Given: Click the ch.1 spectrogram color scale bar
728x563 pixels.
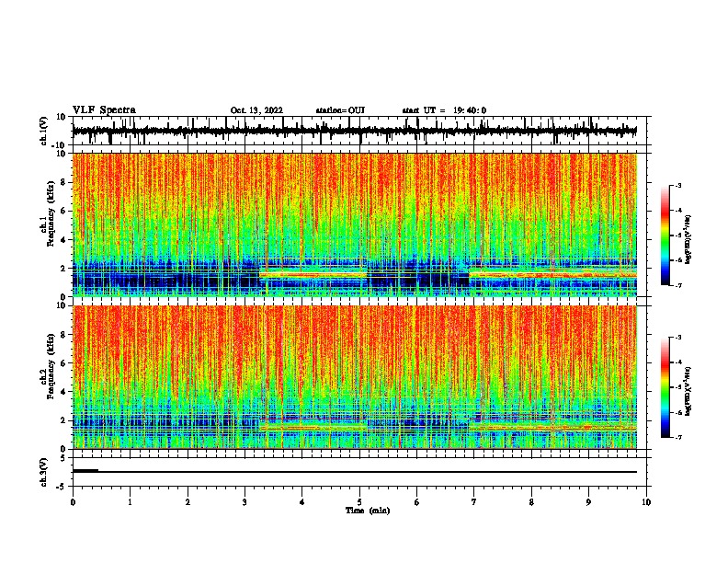Looking at the screenshot, I should (x=665, y=236).
